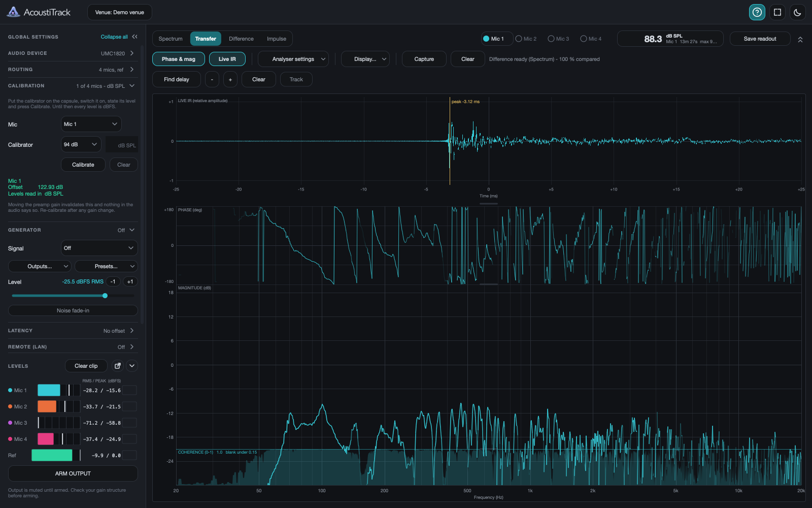
Task: Switch to Spectrum tab
Action: (x=171, y=39)
